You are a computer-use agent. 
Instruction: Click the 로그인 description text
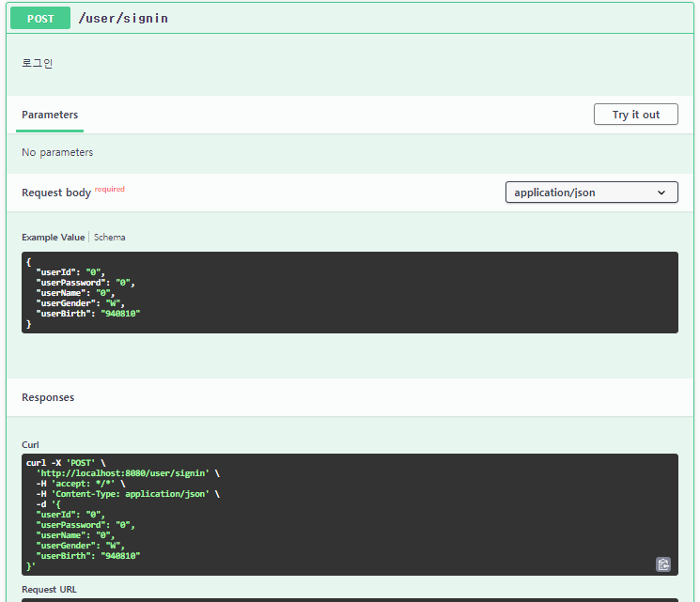pyautogui.click(x=37, y=63)
